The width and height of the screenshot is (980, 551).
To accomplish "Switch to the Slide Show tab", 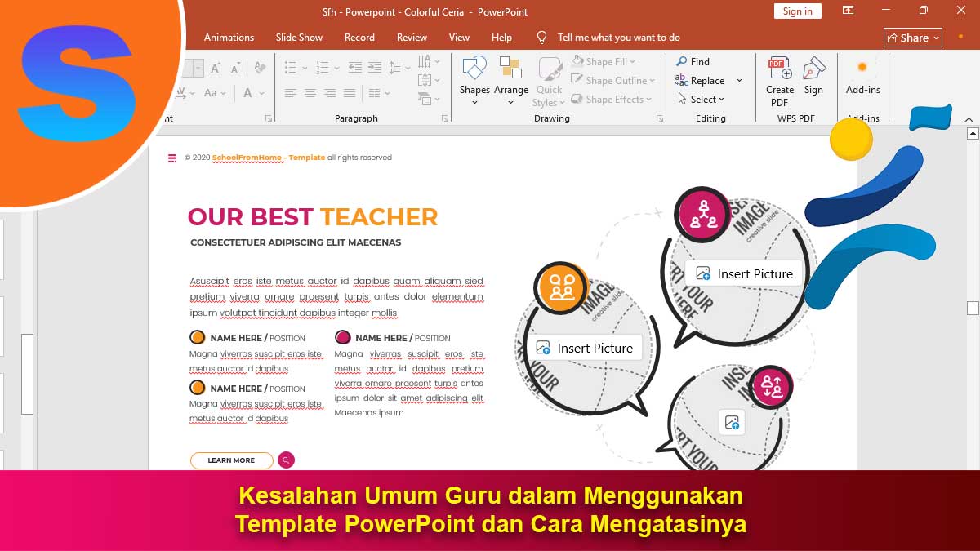I will click(299, 37).
